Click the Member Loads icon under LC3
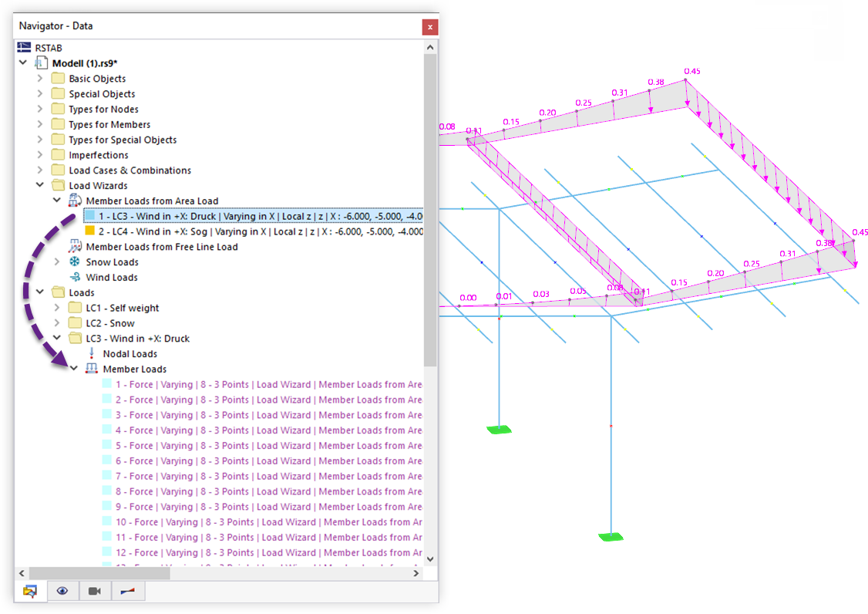 [93, 369]
